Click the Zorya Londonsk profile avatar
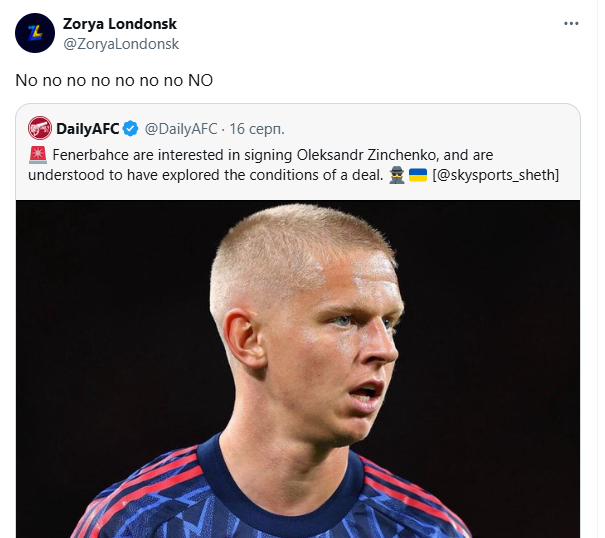605x538 pixels. click(35, 33)
